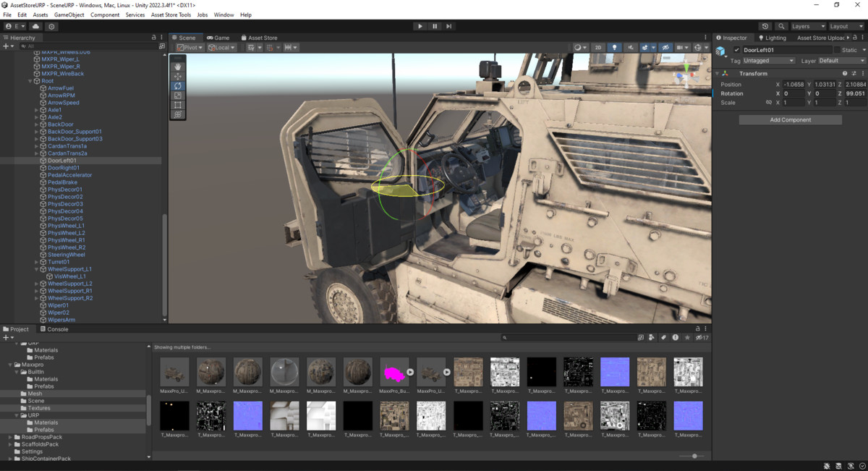
Task: Select SteeringWheel in the Hierarchy
Action: tap(67, 255)
